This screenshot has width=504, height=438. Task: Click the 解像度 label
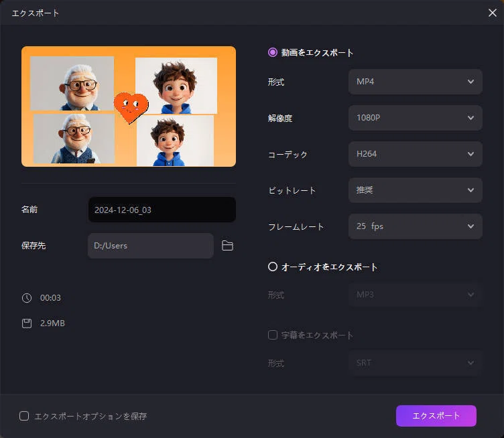tap(280, 118)
